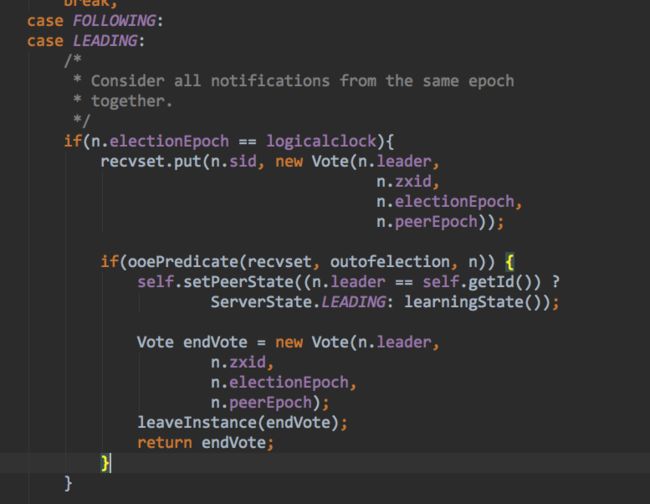The image size is (650, 504).
Task: Click the 'learningState()' call
Action: (473, 302)
